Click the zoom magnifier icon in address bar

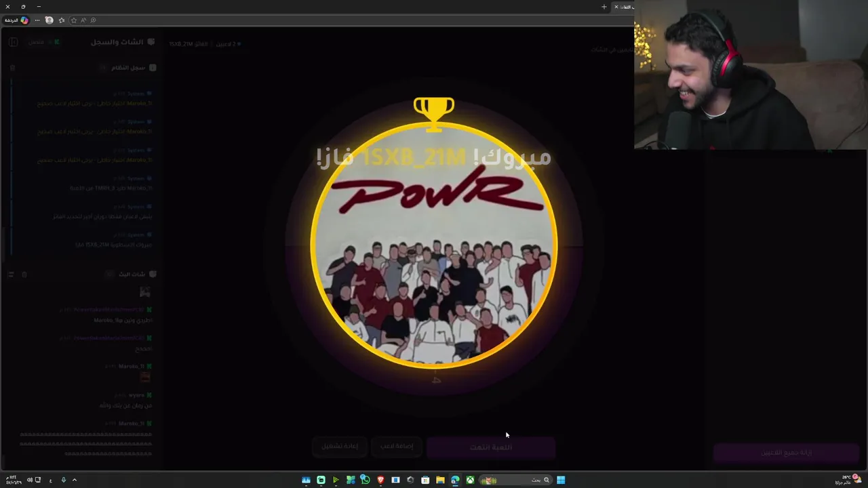pos(93,20)
